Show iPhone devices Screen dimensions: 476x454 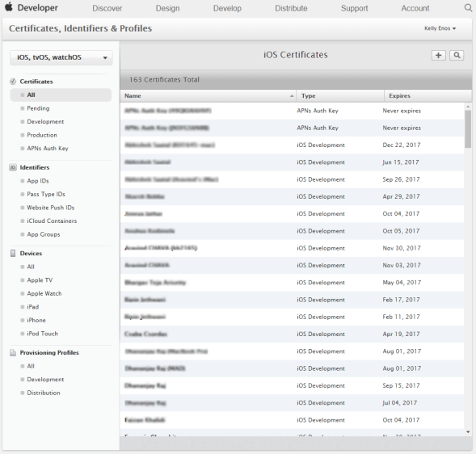[36, 320]
